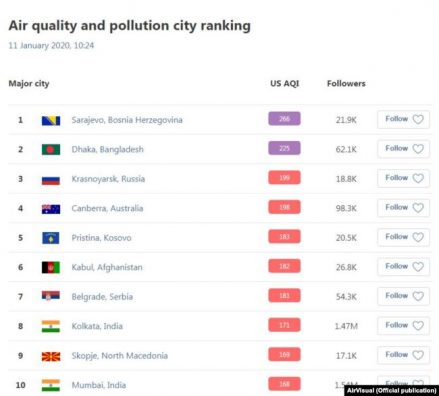Follow Krasnoyarsk, Russia
The image size is (439, 396).
click(x=403, y=178)
